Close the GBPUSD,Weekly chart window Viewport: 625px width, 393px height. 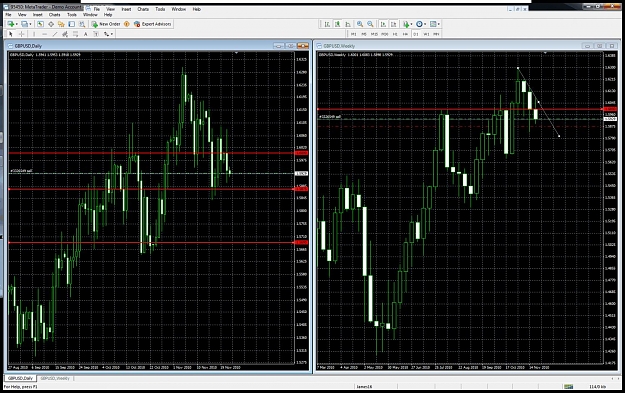612,46
